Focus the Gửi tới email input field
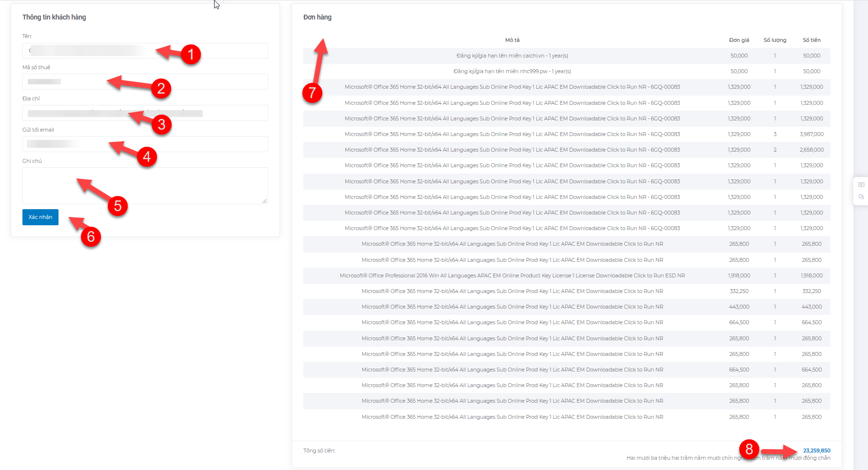 pyautogui.click(x=145, y=144)
